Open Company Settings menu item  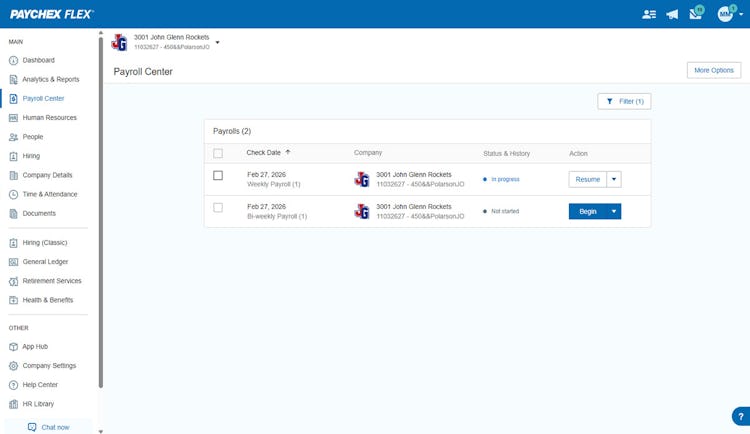(x=49, y=366)
